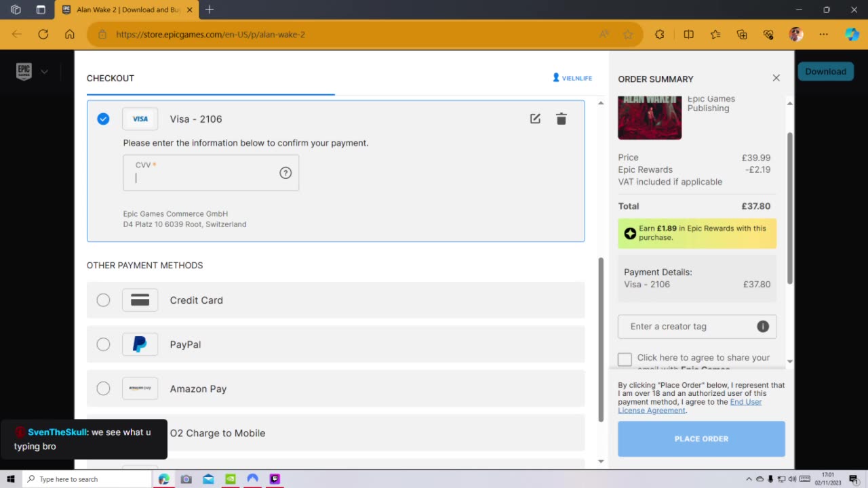Go back in the browser

click(17, 34)
